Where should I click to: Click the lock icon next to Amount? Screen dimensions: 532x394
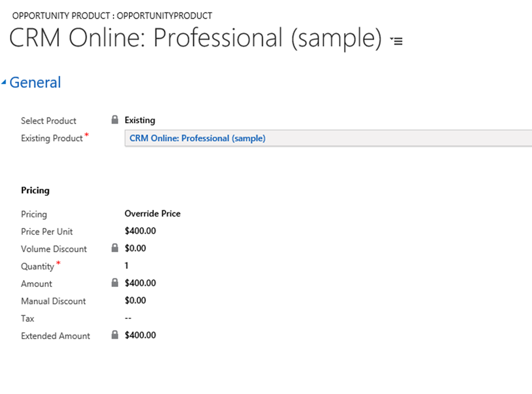115,283
